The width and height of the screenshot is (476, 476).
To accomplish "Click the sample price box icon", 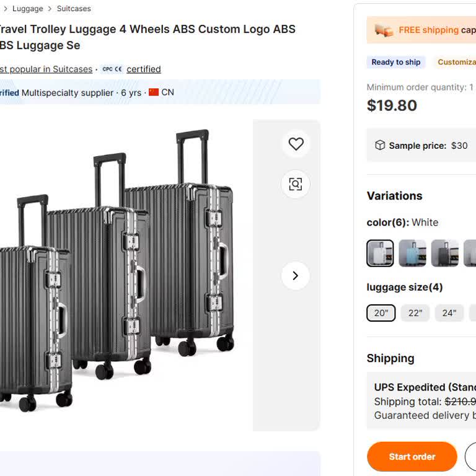I will (380, 146).
